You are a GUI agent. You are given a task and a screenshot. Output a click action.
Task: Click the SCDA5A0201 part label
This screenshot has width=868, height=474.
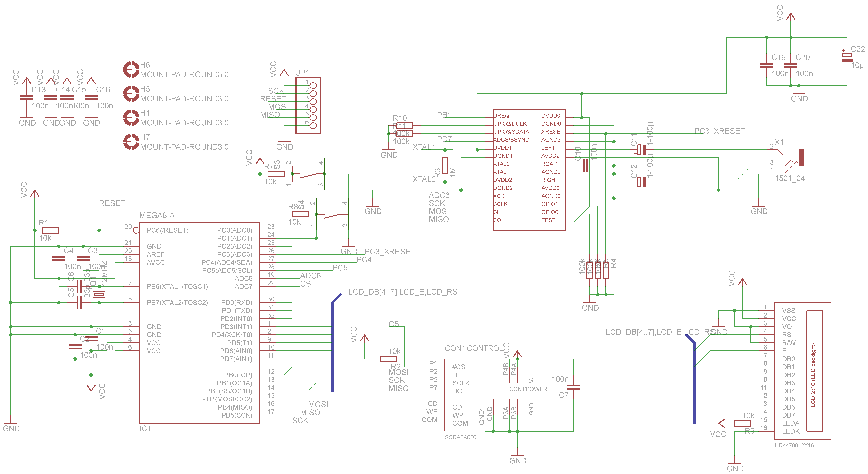462,437
